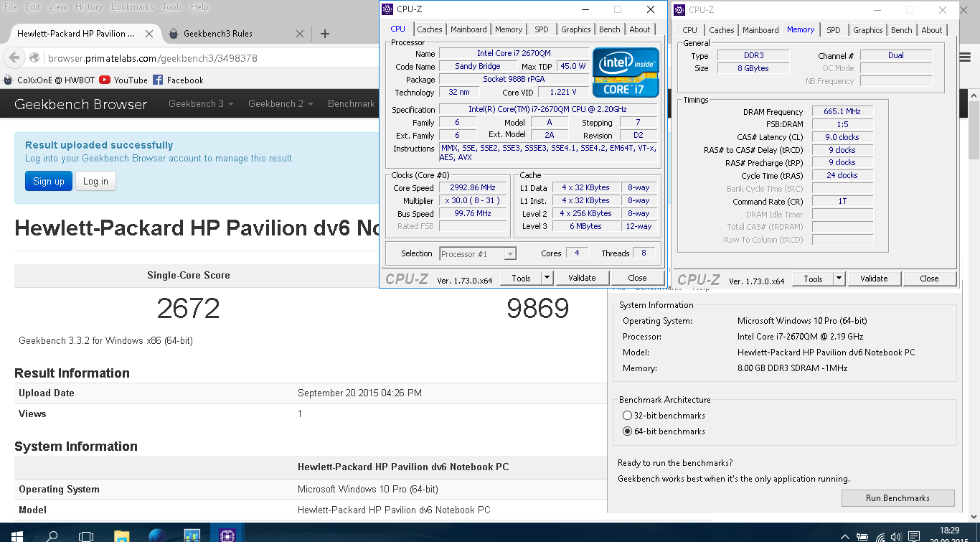Click the blue Sign up button

coord(49,181)
